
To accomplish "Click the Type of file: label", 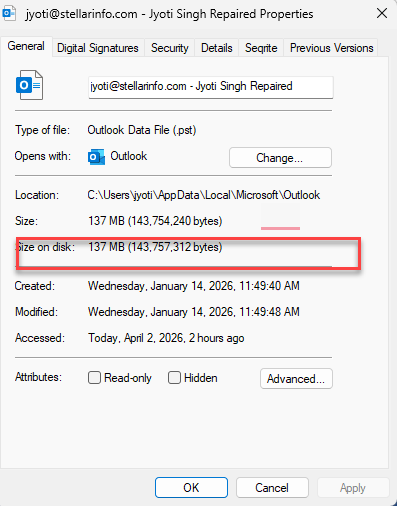I will 42,130.
